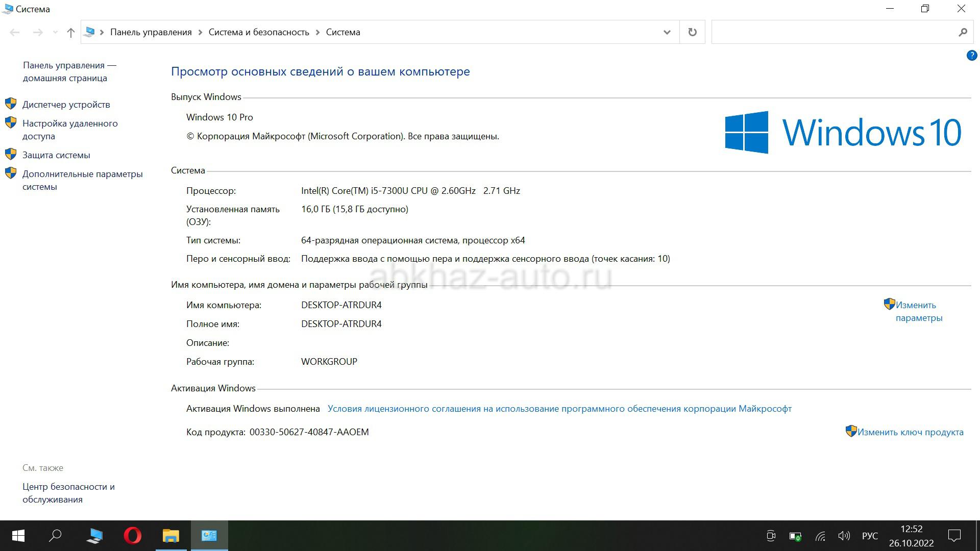
Task: Open recent locations dropdown arrow
Action: [x=55, y=32]
